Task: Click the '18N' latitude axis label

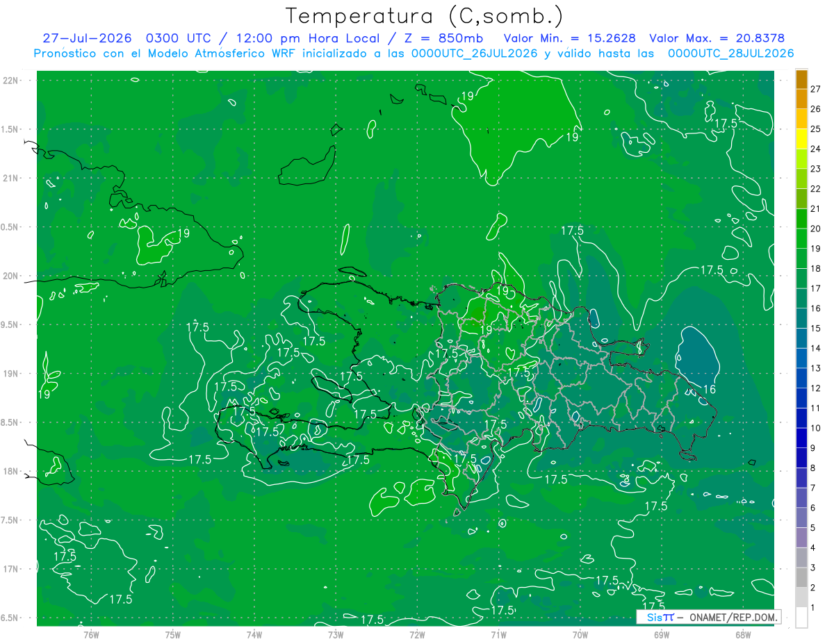Action: tap(11, 472)
